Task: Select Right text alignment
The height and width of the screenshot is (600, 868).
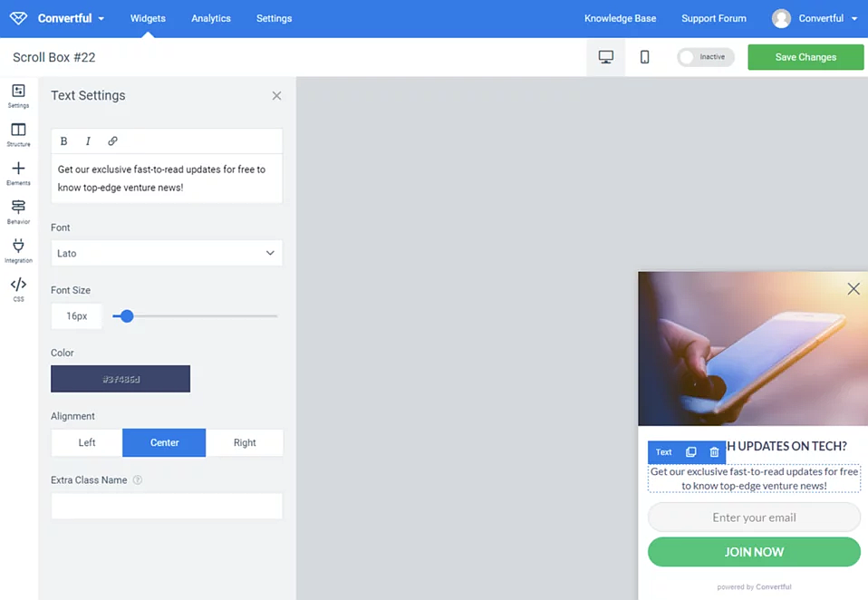Action: (245, 442)
